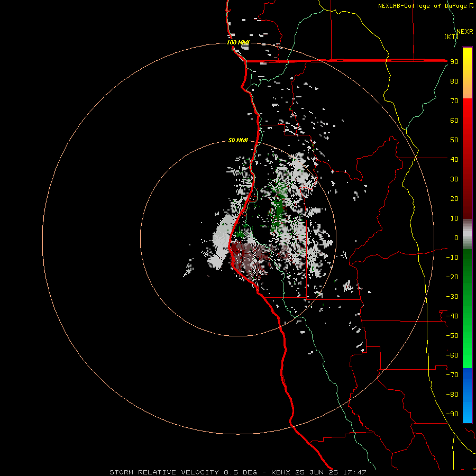Click the NEXLAB-College of DuPage title text

pyautogui.click(x=425, y=6)
